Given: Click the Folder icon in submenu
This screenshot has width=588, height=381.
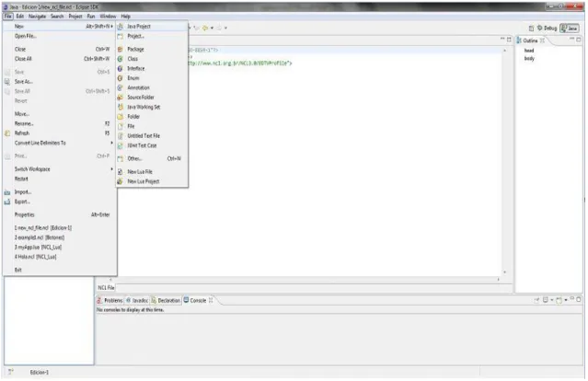Looking at the screenshot, I should tap(121, 117).
